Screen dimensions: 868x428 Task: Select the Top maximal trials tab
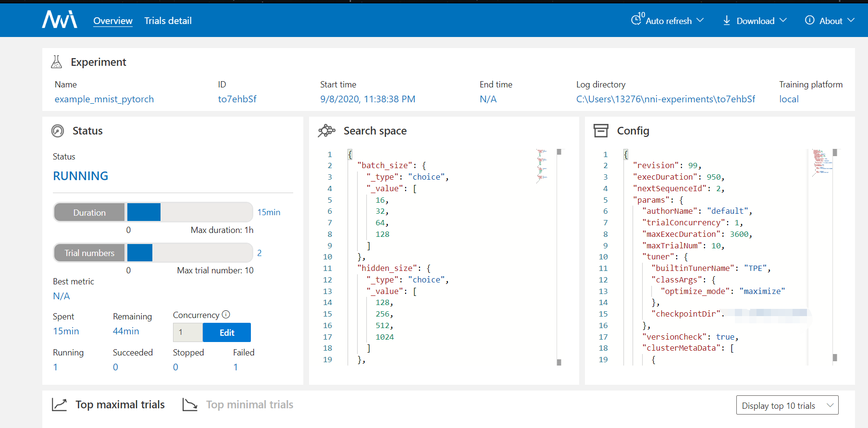coord(120,404)
